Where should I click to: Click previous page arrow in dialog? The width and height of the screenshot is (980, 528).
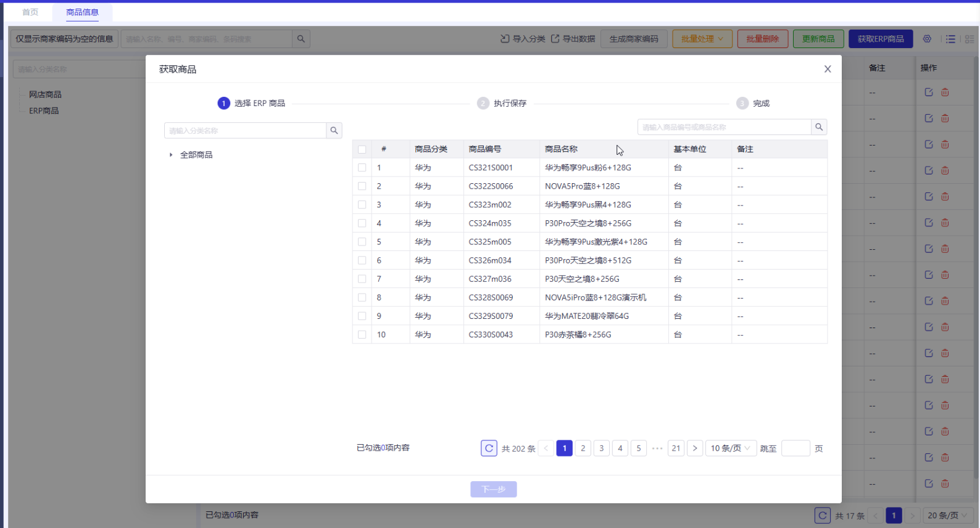point(546,448)
